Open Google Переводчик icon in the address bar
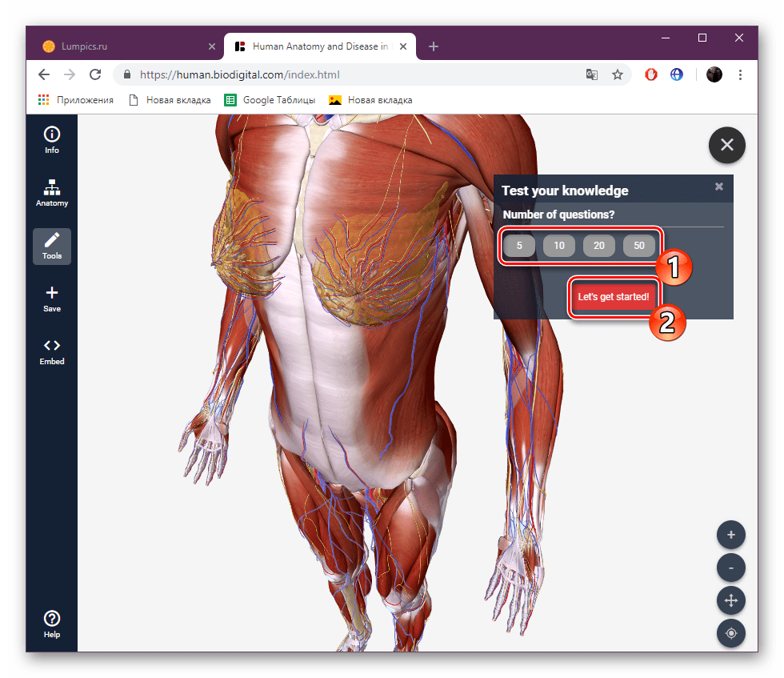Screen dimensions: 784x678 tap(591, 74)
